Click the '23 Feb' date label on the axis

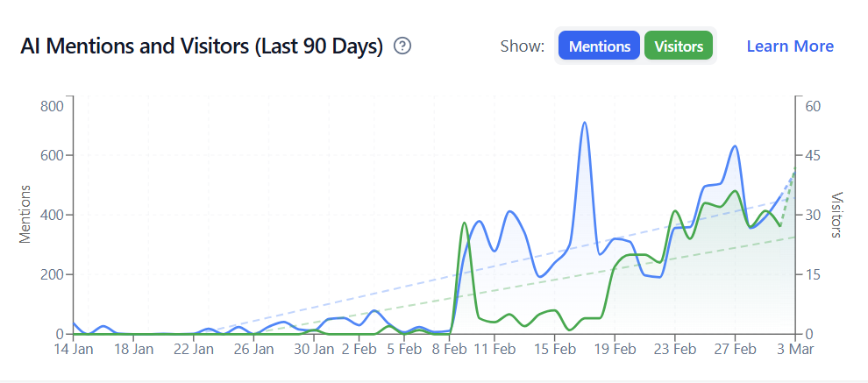(675, 349)
